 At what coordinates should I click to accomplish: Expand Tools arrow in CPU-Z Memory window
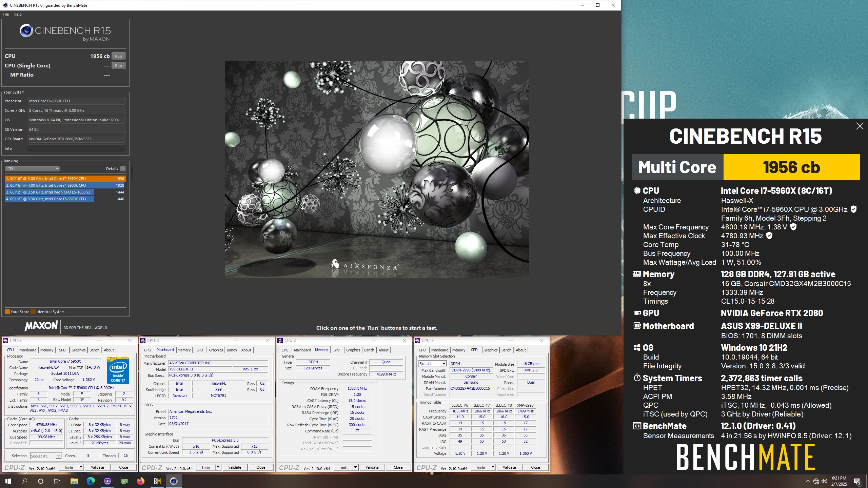(355, 467)
